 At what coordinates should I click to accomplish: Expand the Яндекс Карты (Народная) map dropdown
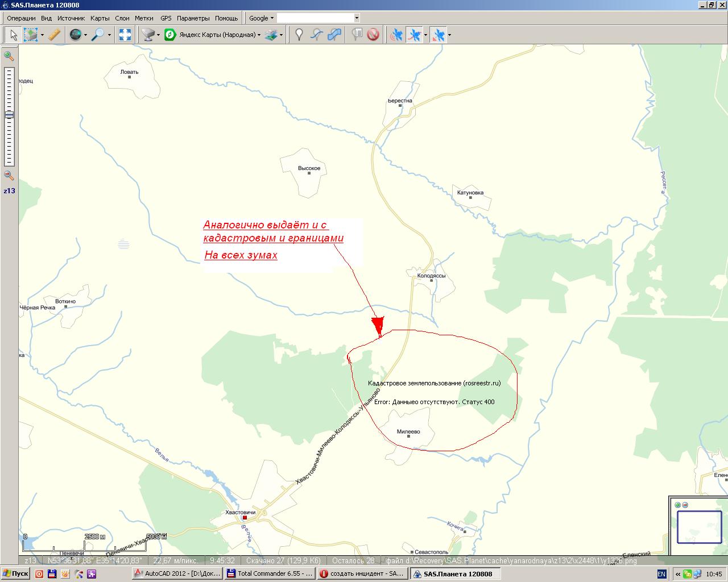point(259,35)
